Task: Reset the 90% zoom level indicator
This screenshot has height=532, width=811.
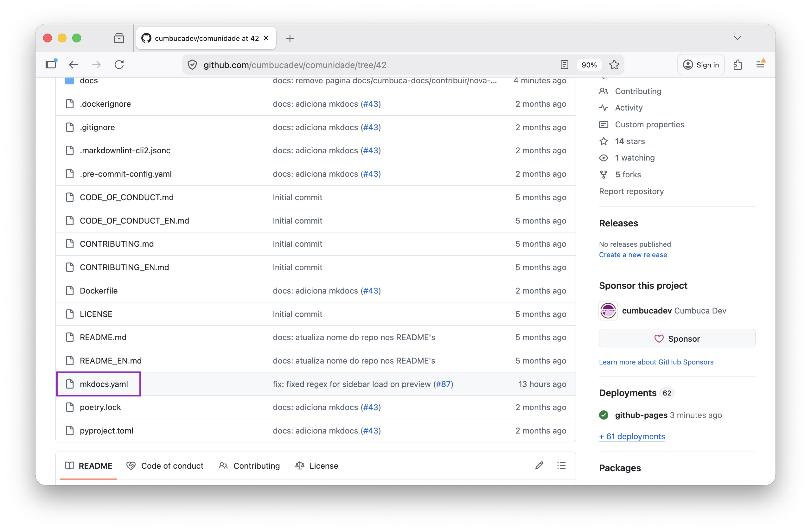Action: (x=589, y=65)
